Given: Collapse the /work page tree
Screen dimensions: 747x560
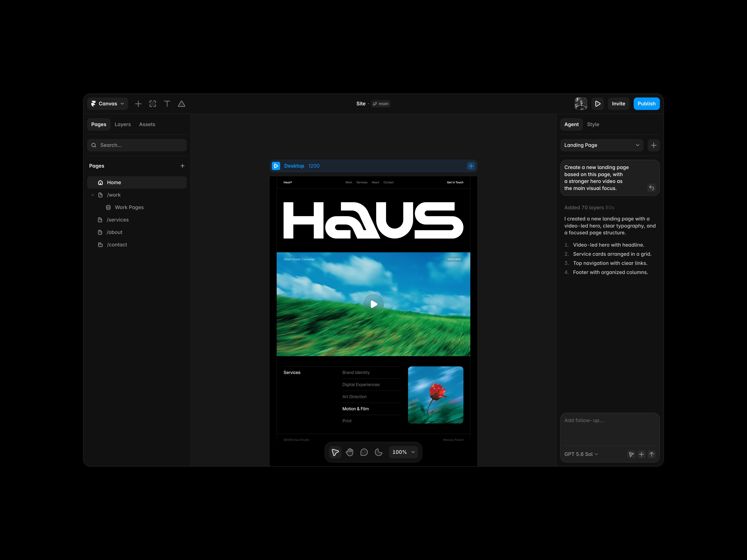Looking at the screenshot, I should tap(93, 195).
